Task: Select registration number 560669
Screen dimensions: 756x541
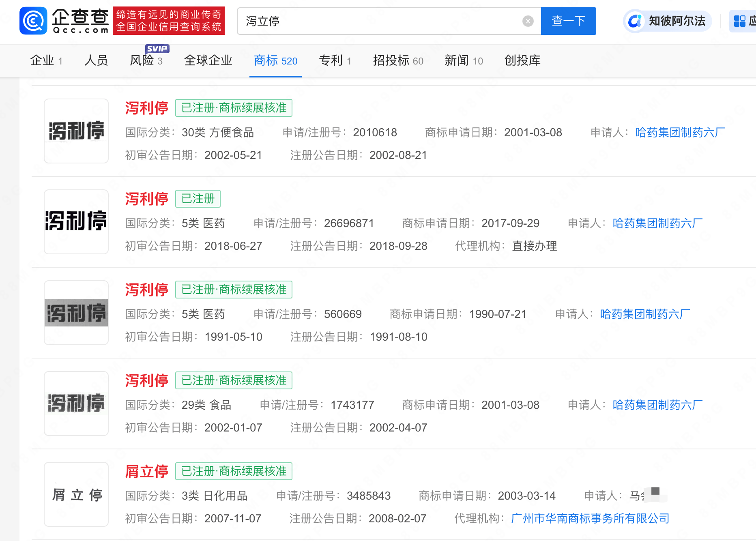Action: 343,314
